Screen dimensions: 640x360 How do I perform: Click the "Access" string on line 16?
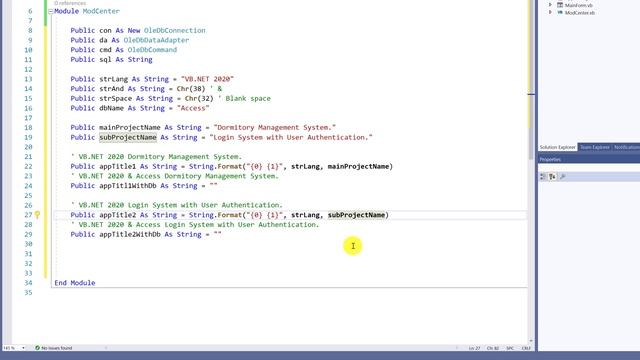[x=193, y=108]
